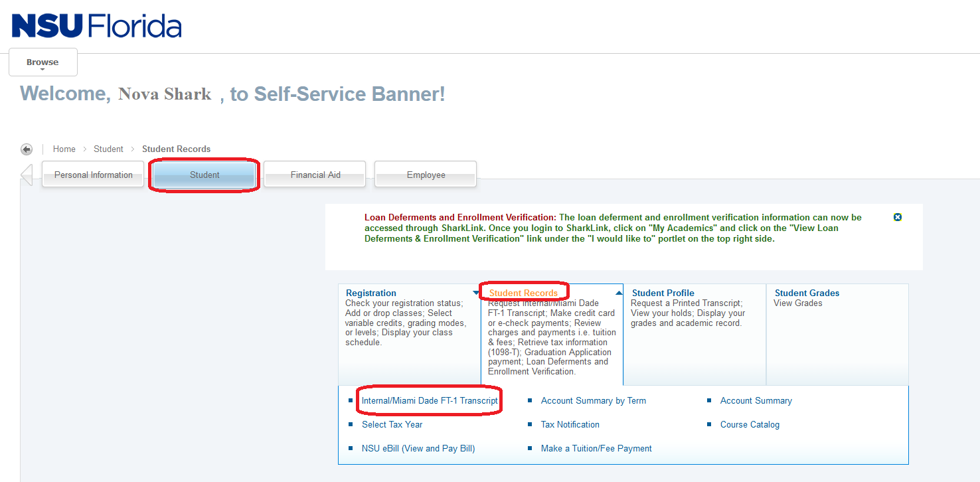Click the back arrow icon beside Home breadcrumb
This screenshot has width=980, height=482.
pyautogui.click(x=27, y=149)
